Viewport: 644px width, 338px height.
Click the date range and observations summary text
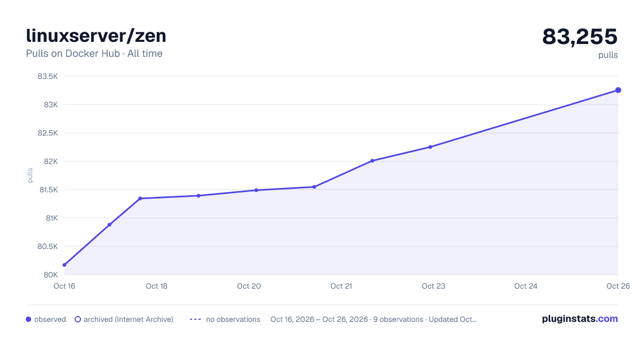374,319
